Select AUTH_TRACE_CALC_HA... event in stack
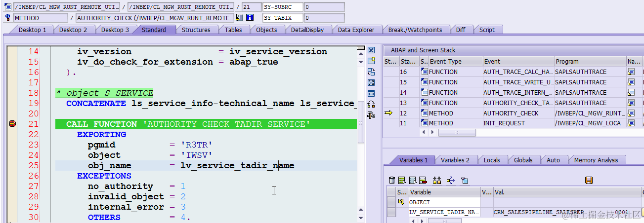 click(x=518, y=72)
